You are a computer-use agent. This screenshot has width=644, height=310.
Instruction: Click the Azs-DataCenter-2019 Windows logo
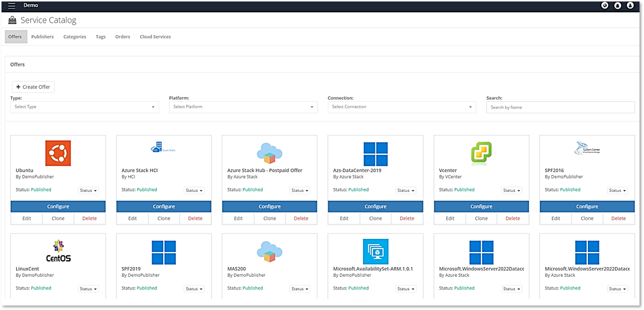376,154
